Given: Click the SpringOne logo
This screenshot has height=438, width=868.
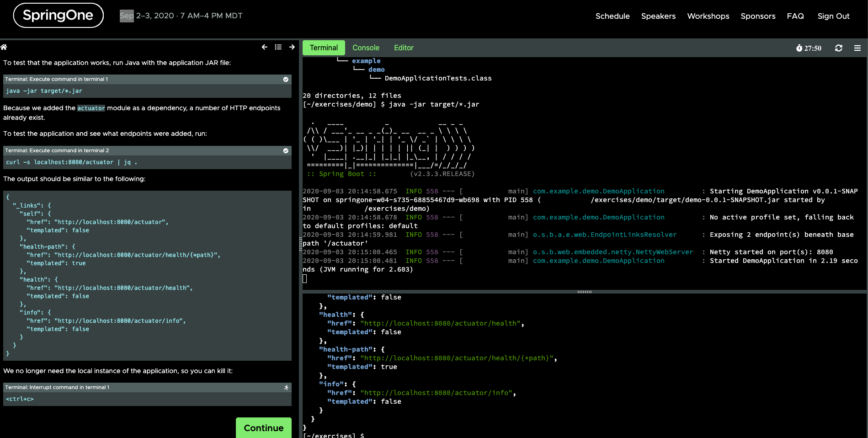Looking at the screenshot, I should [x=58, y=16].
